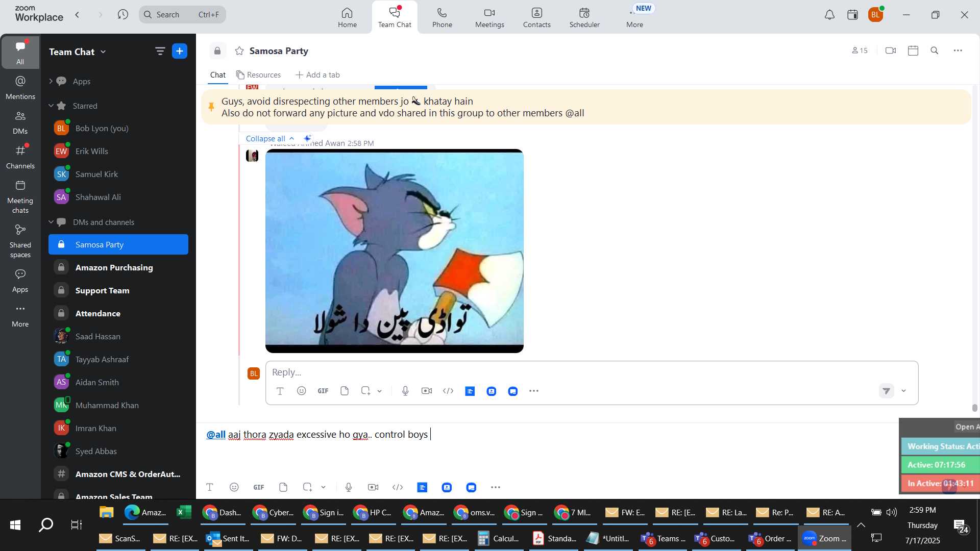Screen dimensions: 980x551
Task: Schedule a meeting from channel header
Action: (x=913, y=51)
